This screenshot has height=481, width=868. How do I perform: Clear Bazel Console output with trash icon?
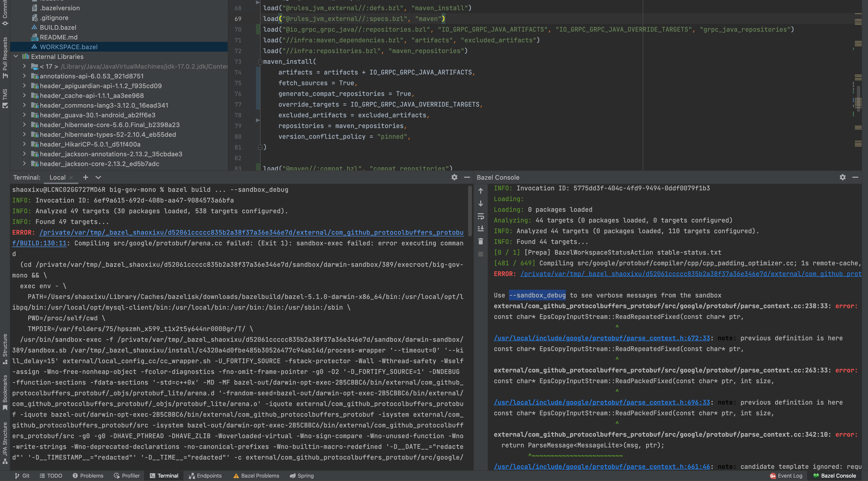pyautogui.click(x=481, y=241)
